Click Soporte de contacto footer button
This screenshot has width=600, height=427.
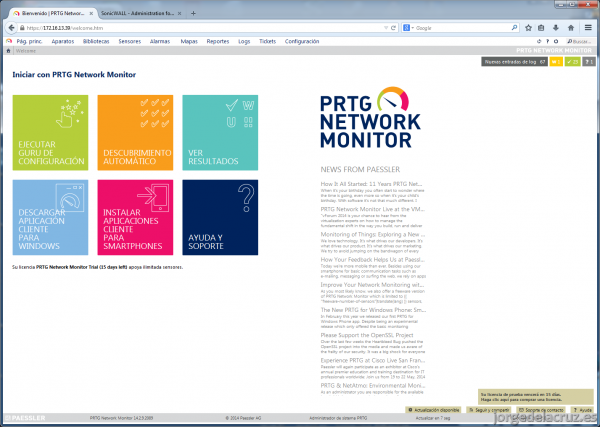[x=541, y=410]
